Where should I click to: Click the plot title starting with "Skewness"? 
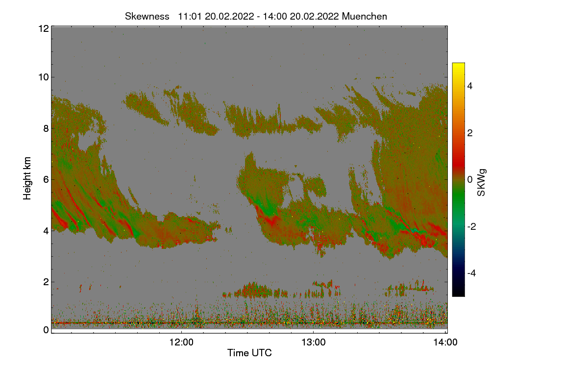[x=256, y=16]
